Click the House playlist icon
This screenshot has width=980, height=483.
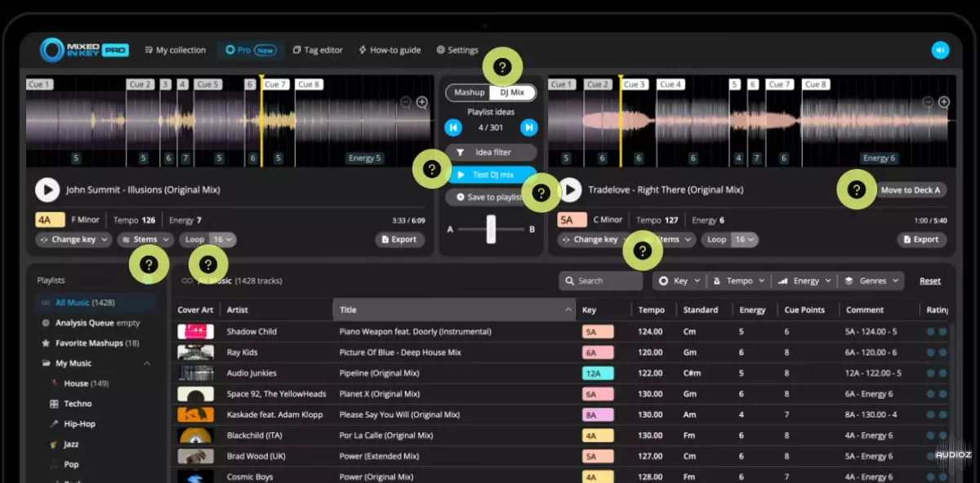(x=55, y=383)
